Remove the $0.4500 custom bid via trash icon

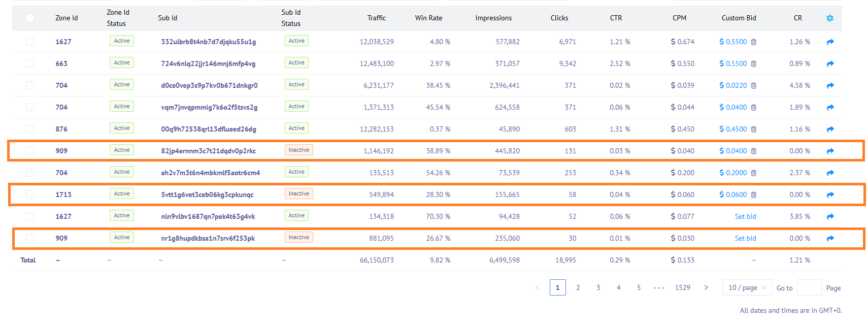[x=754, y=129]
